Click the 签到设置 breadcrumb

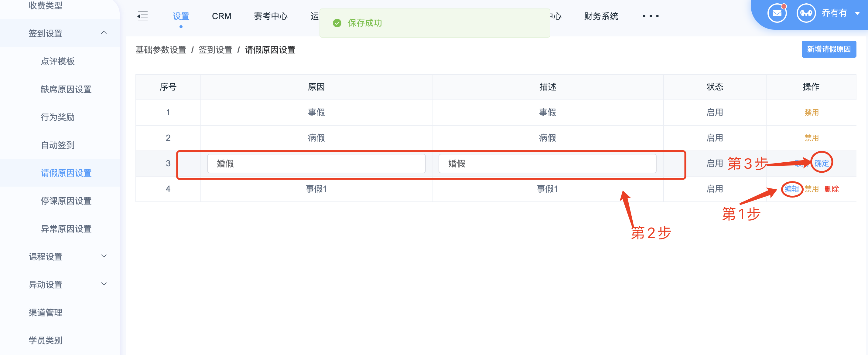coord(215,50)
